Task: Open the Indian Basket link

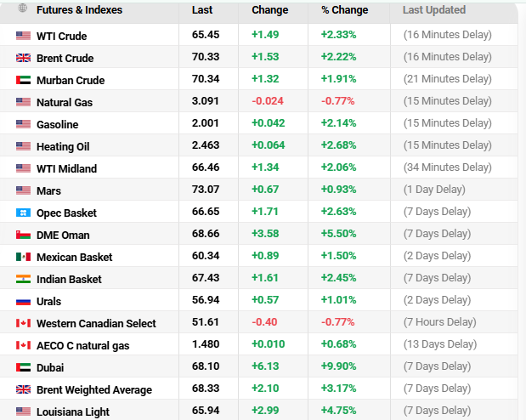Action: point(69,280)
